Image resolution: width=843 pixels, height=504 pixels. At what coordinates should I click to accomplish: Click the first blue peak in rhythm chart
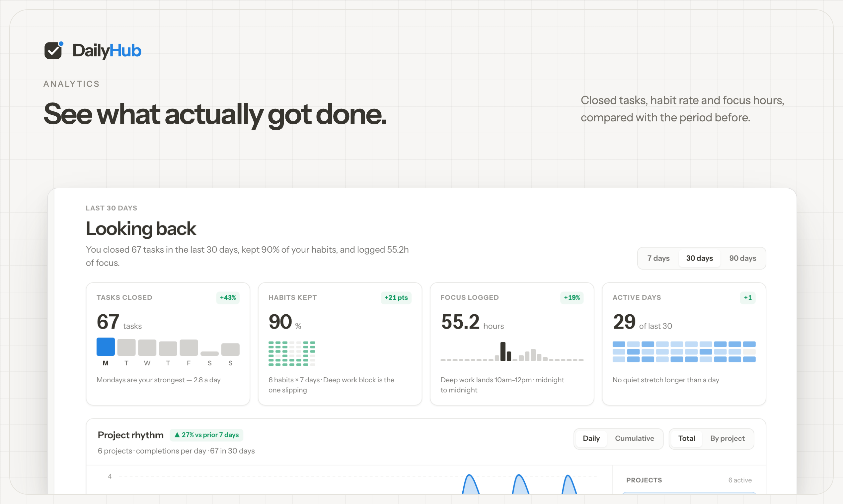tap(470, 484)
